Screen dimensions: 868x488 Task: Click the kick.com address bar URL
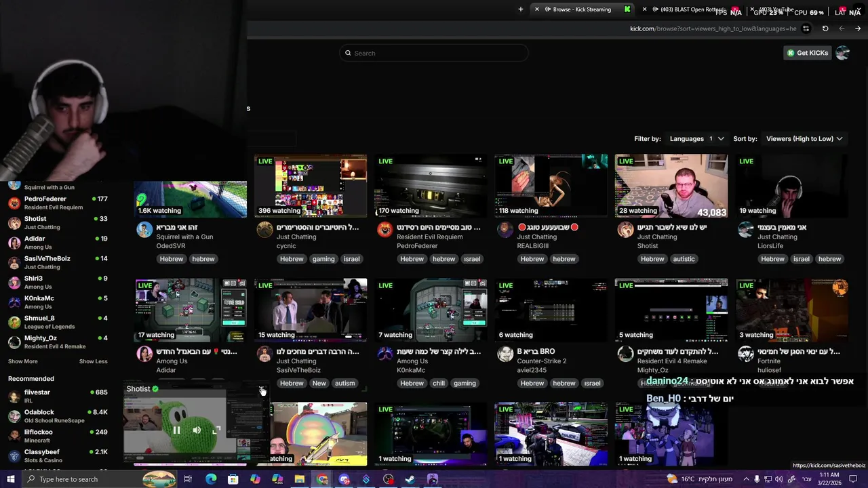(x=712, y=28)
